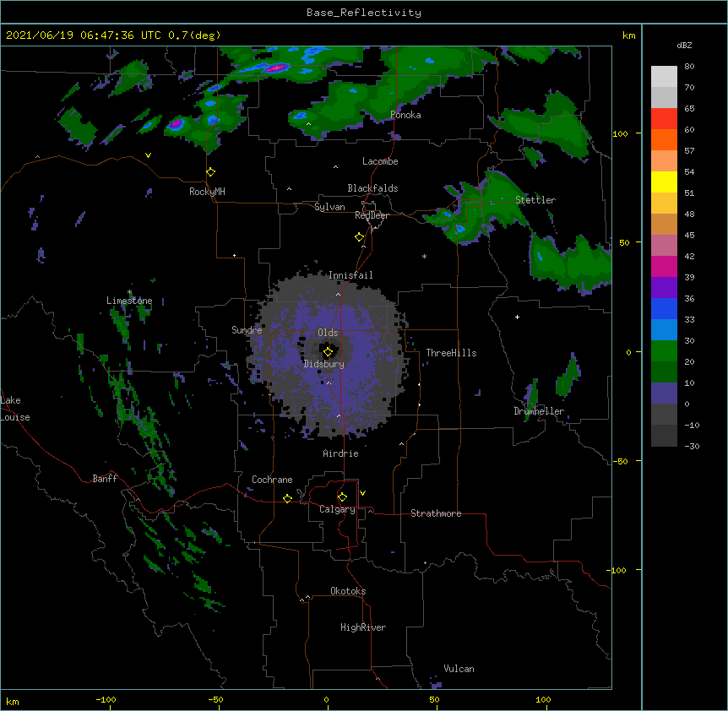Click the Ponoka label

click(x=405, y=115)
